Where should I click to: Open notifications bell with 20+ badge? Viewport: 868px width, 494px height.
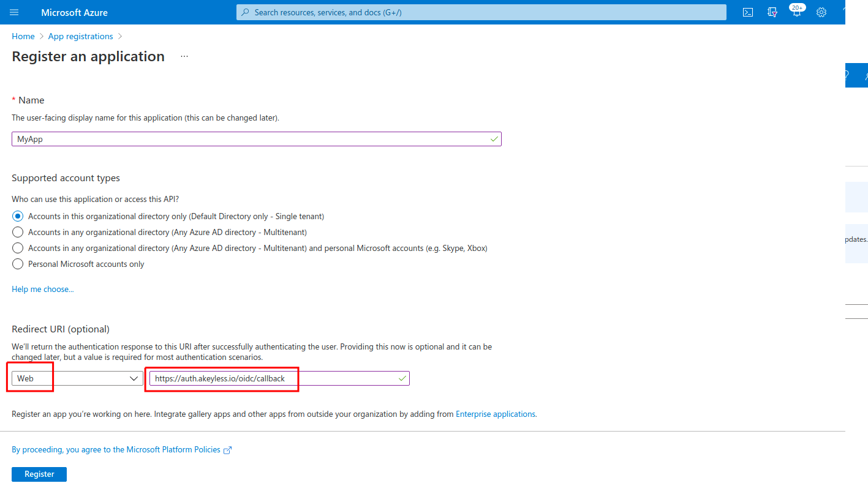[x=796, y=12]
